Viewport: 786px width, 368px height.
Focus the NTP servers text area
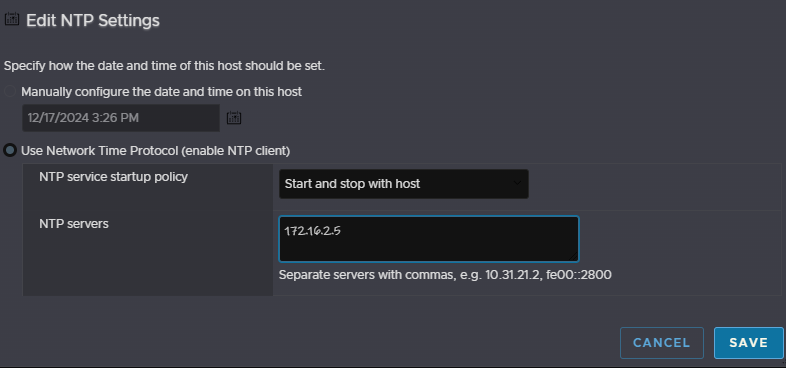429,239
